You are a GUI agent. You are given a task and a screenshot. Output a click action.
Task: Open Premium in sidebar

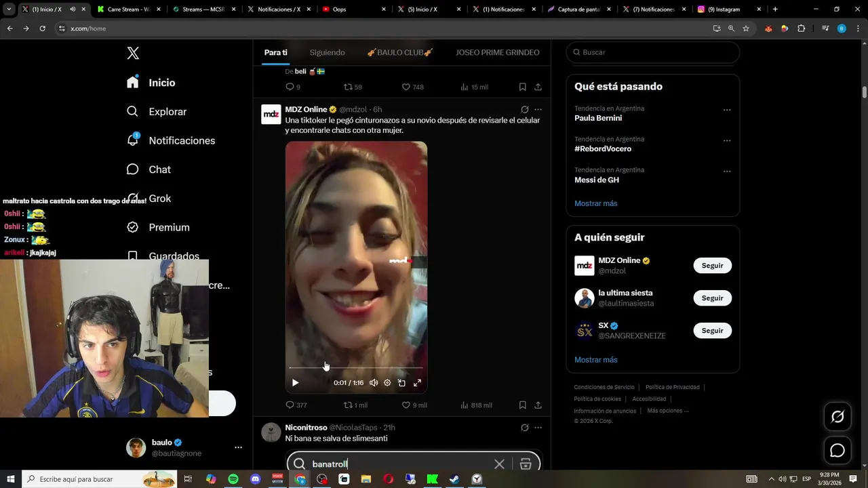click(x=158, y=228)
